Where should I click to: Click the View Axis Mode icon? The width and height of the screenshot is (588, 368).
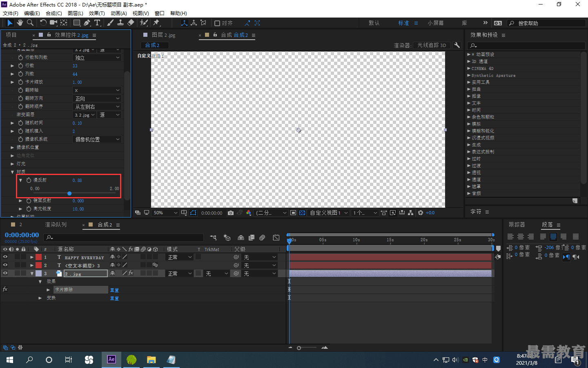tap(203, 23)
